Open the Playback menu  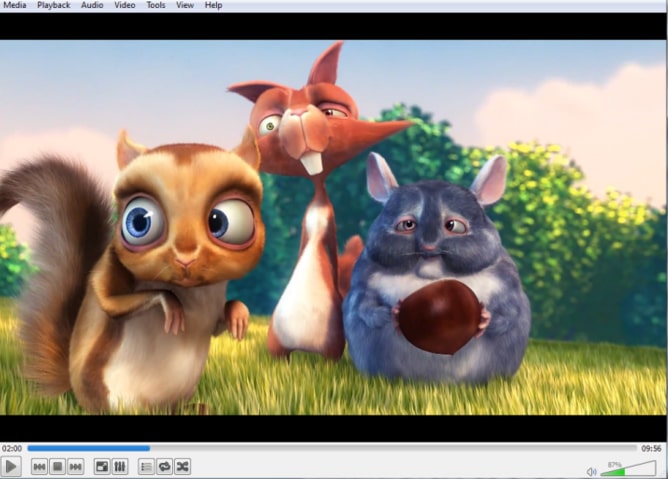(54, 5)
